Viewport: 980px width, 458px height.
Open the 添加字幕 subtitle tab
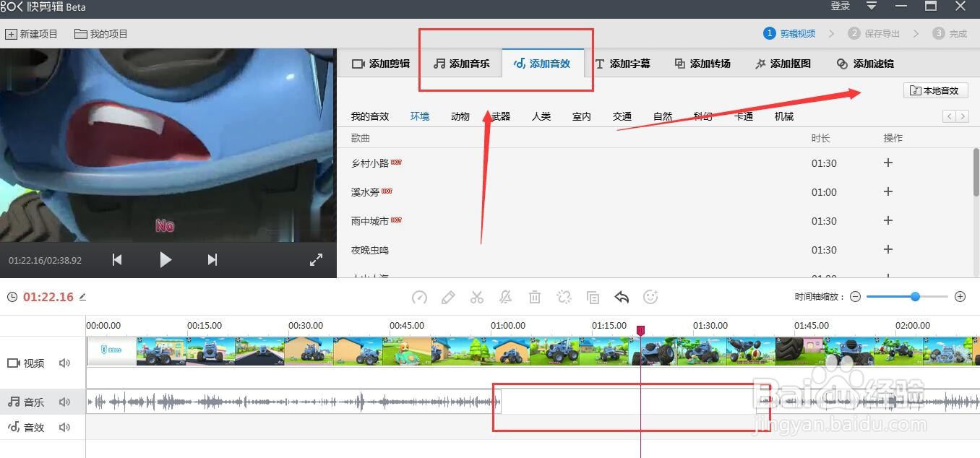[622, 64]
